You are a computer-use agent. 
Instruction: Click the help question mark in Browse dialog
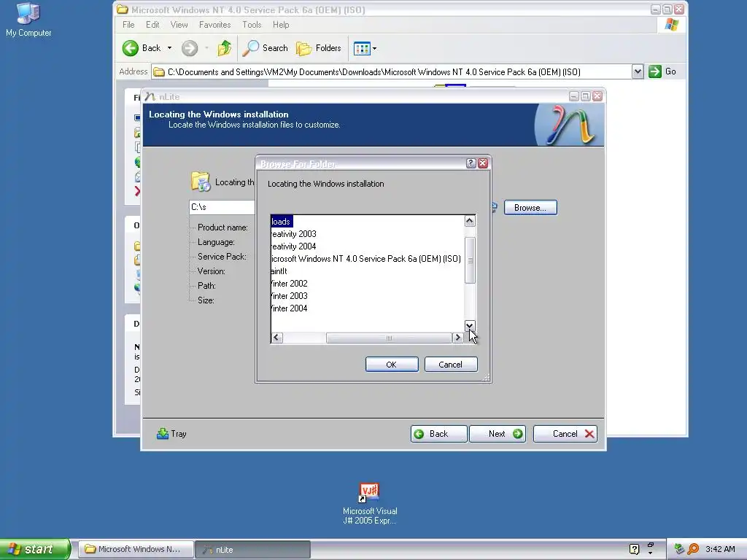[x=471, y=163]
